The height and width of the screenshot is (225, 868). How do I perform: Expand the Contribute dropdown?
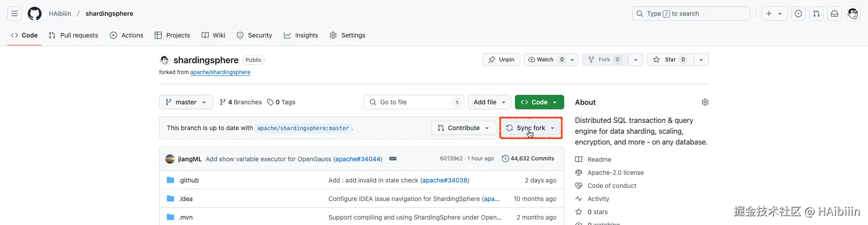click(x=463, y=128)
